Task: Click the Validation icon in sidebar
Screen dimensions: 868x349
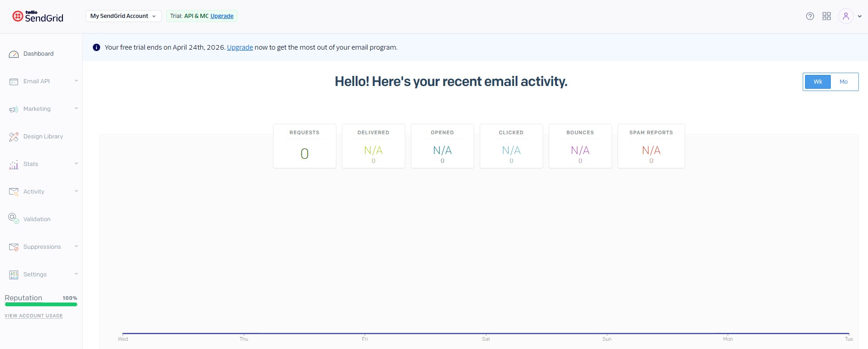Action: pos(14,218)
